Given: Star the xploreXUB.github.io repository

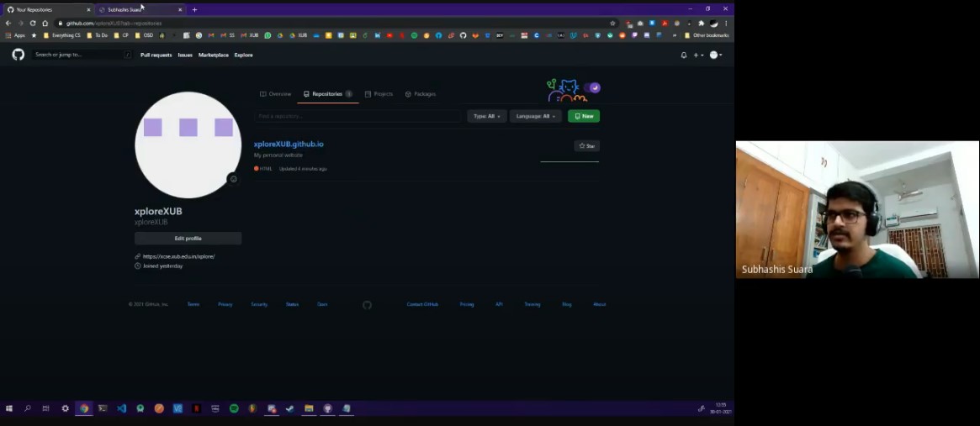Looking at the screenshot, I should pyautogui.click(x=586, y=146).
